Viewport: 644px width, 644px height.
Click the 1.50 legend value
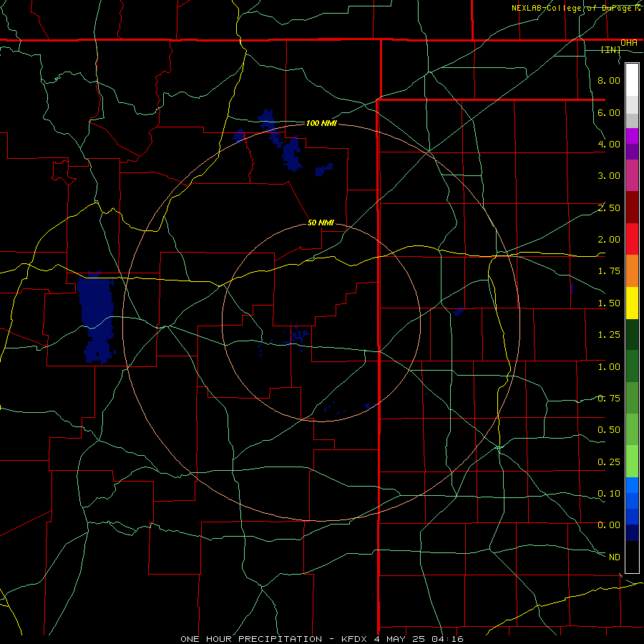pyautogui.click(x=608, y=303)
